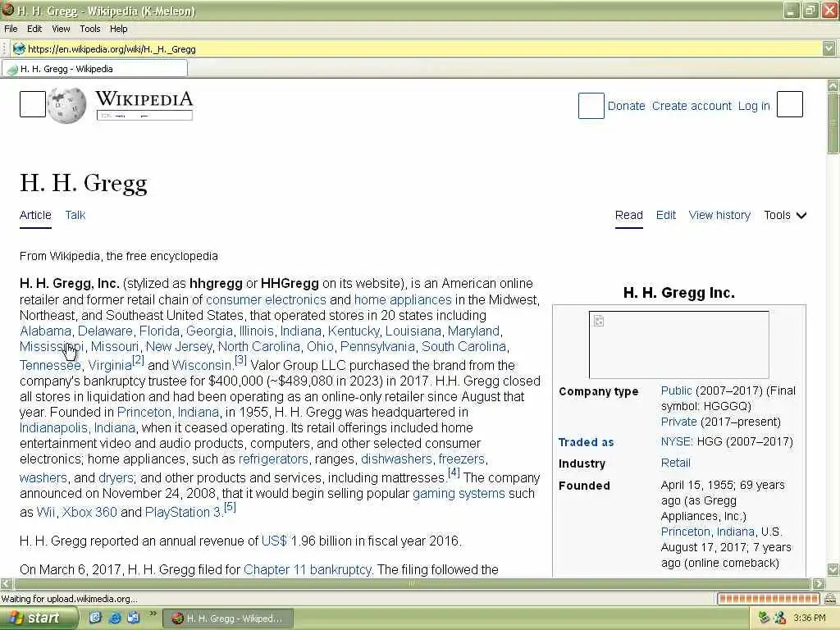Select the Read tab

click(x=628, y=215)
